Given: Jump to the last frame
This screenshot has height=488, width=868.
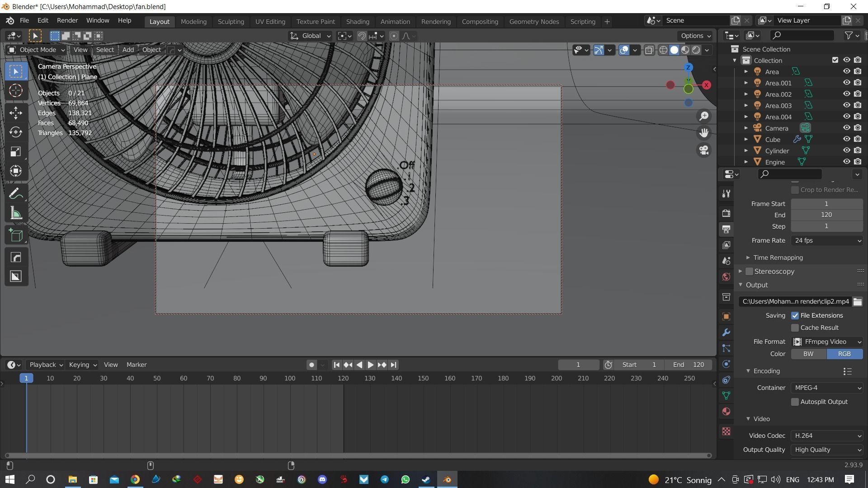Looking at the screenshot, I should pyautogui.click(x=393, y=365).
